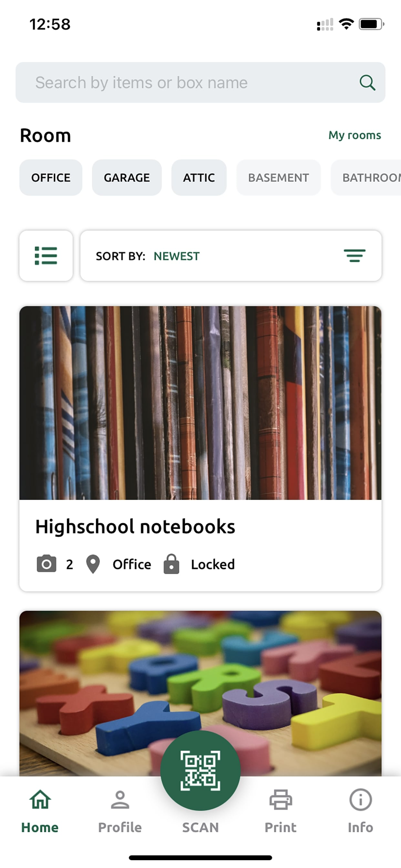Open the My rooms link
The width and height of the screenshot is (401, 868).
pos(355,135)
